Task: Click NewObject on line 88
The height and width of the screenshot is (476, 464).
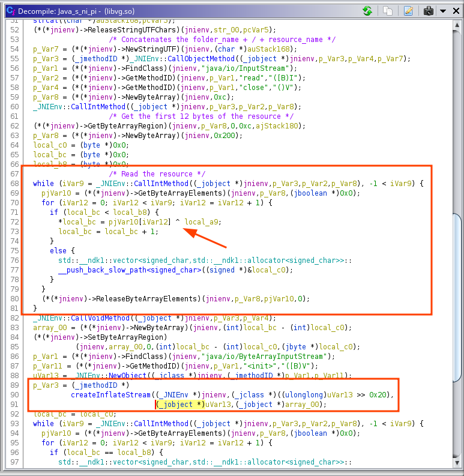Action: pyautogui.click(x=127, y=376)
